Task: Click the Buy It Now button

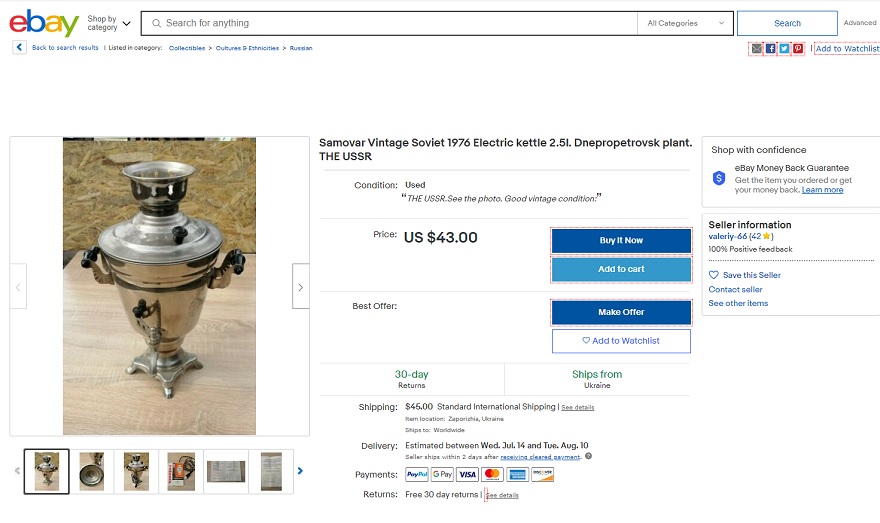Action: tap(621, 240)
